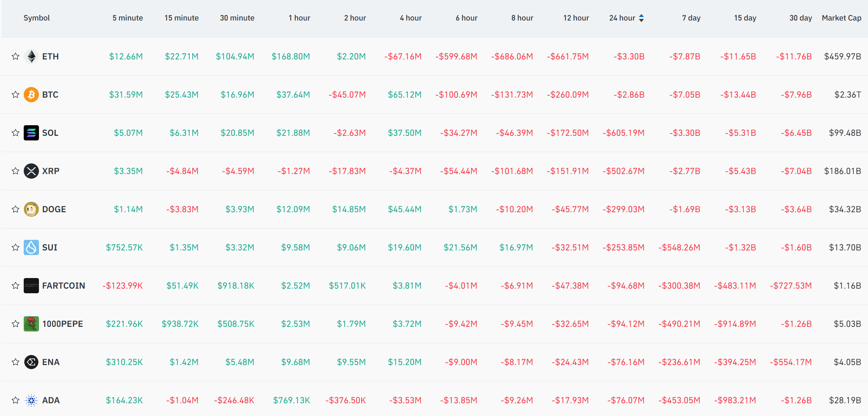868x416 pixels.
Task: Sort by the 15 minute column
Action: coord(181,18)
